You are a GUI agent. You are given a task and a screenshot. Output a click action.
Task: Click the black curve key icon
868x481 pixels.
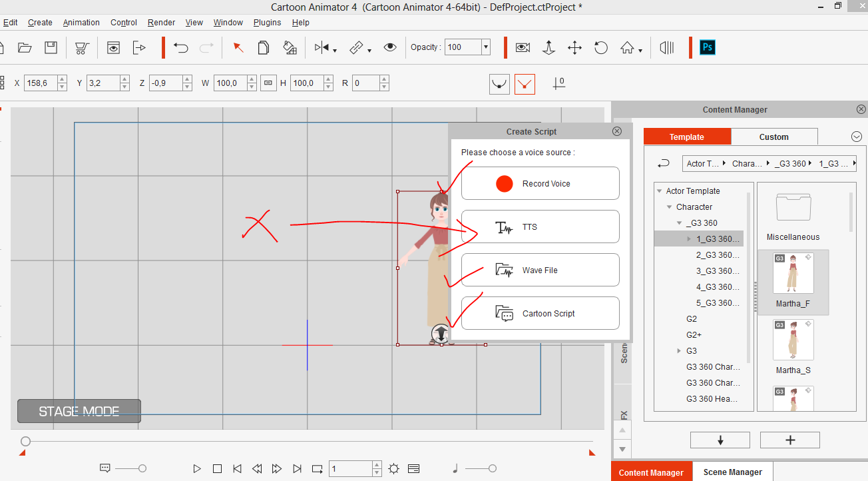click(500, 84)
